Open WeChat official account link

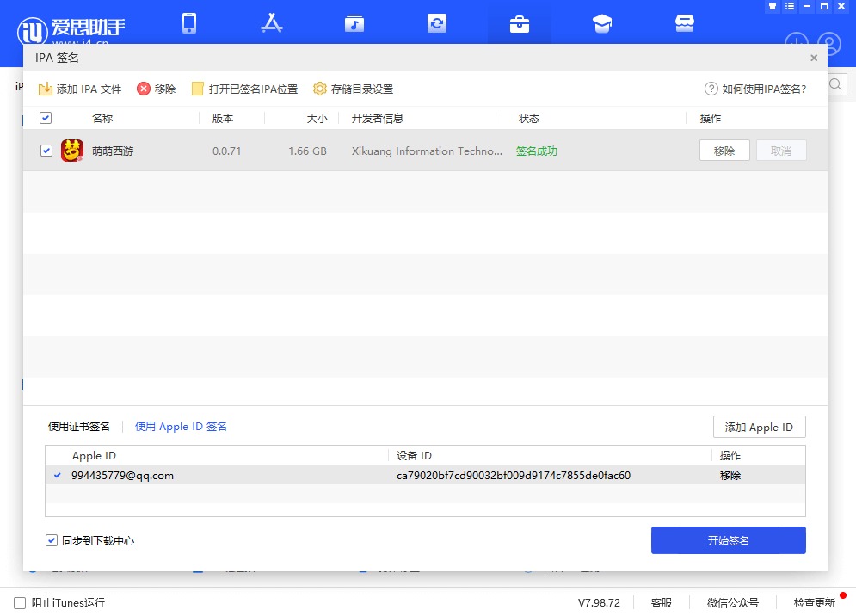(x=733, y=603)
